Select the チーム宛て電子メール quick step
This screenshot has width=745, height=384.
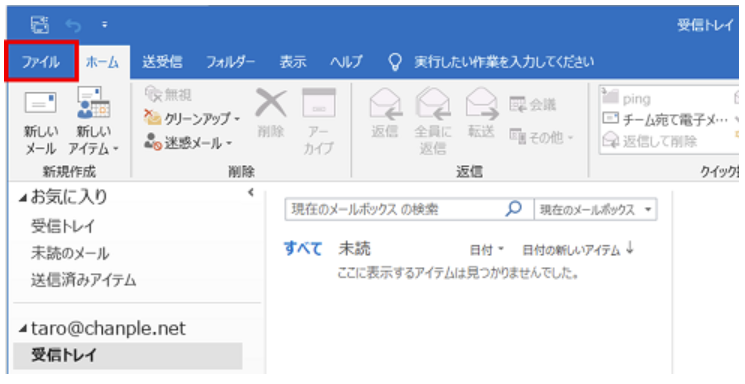coord(665,120)
